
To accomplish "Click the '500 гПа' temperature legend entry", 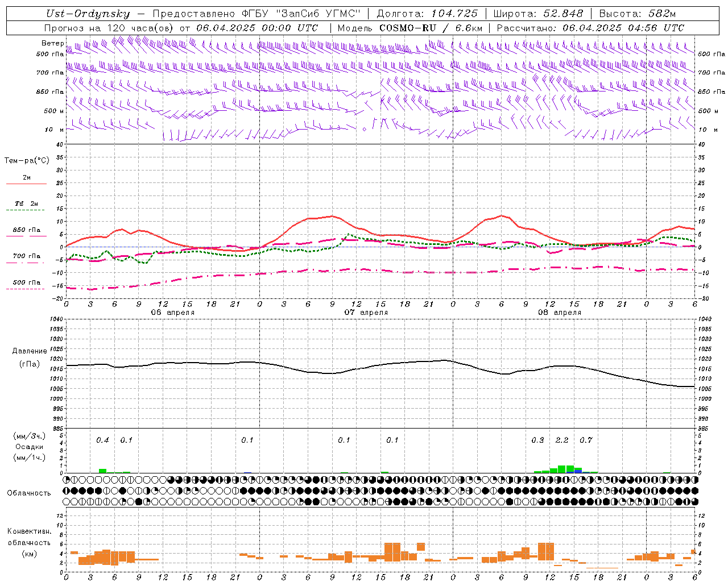I will tap(26, 282).
